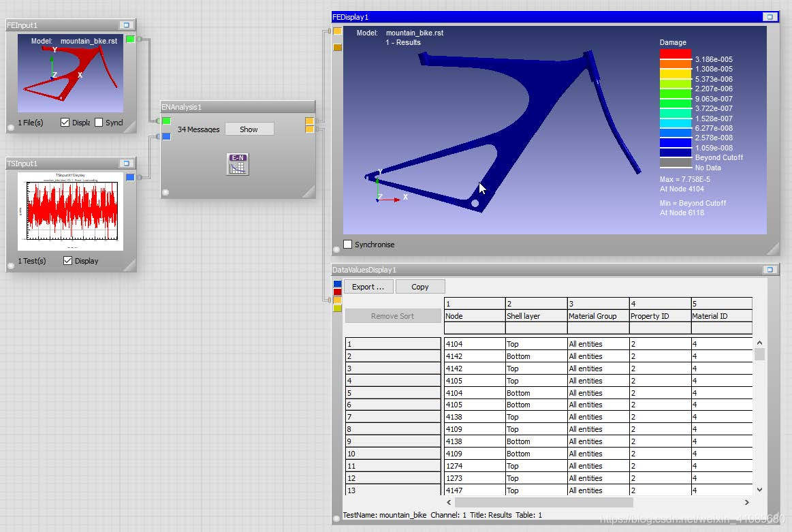Click the Copy button in DataValuesDisplay1
Screen dimensions: 792x532
(x=420, y=287)
